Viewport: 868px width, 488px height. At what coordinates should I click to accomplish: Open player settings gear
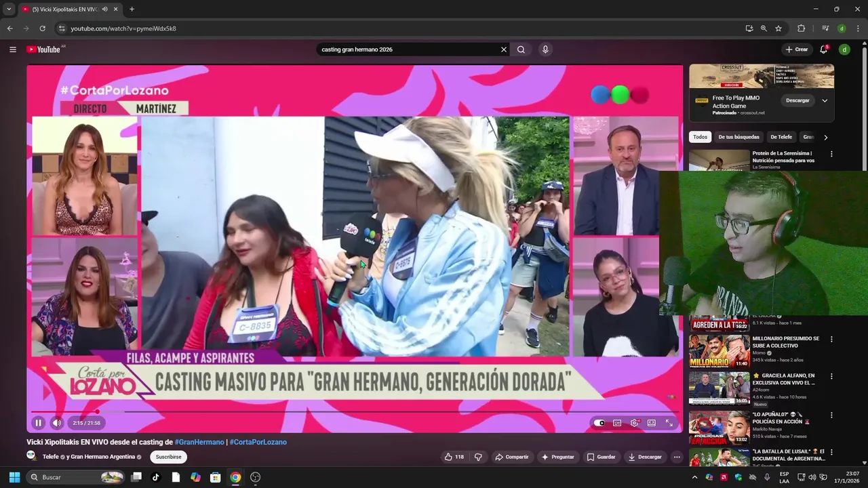click(x=635, y=423)
